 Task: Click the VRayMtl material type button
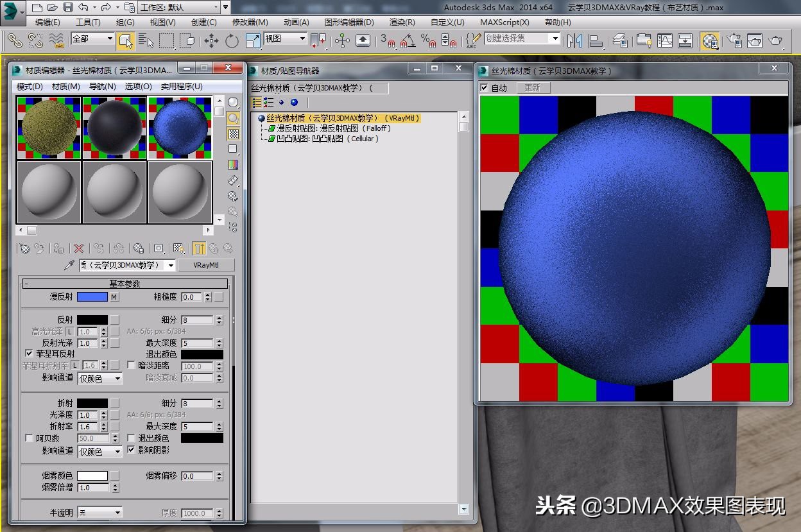[207, 265]
